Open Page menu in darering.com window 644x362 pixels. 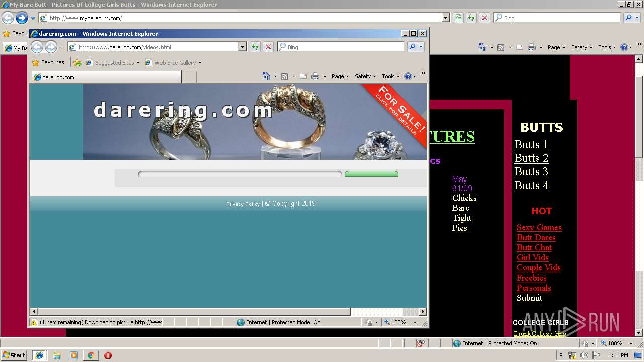[340, 76]
